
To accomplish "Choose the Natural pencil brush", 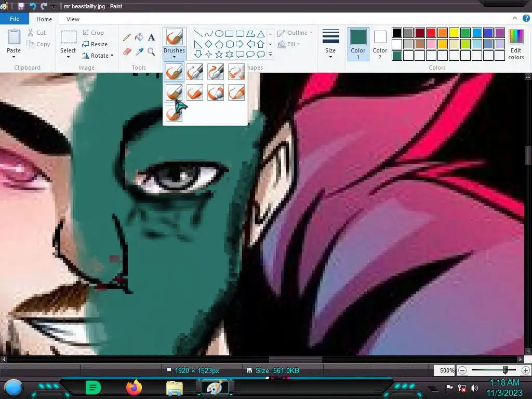I will click(236, 92).
